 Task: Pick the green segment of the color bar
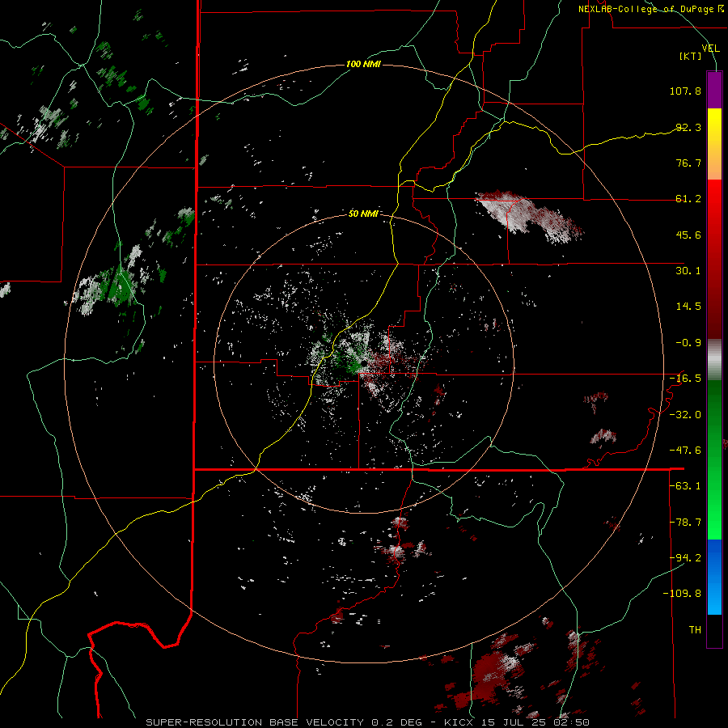coord(714,459)
